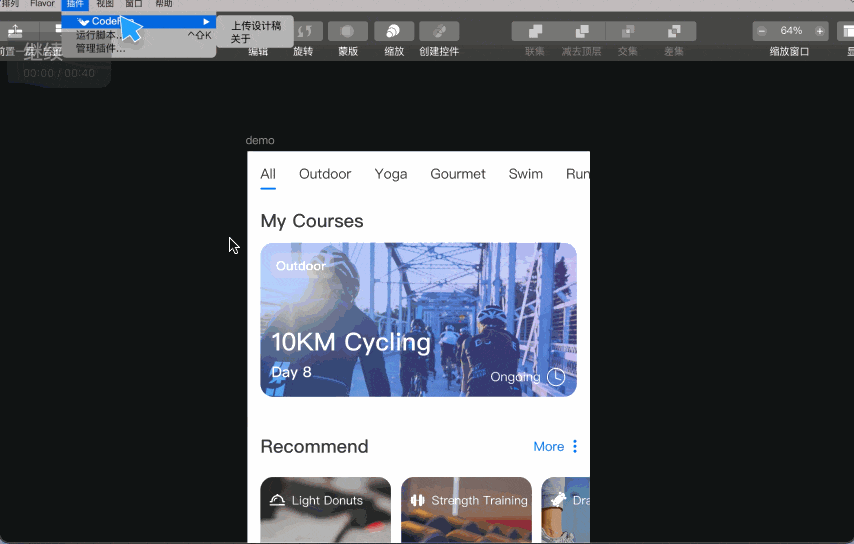
Task: Click the Light Donuts dish icon
Action: click(277, 500)
